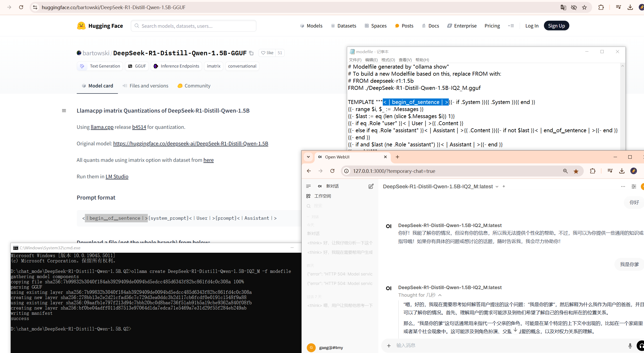Focus the Hugging Face search field
This screenshot has height=353, width=644.
pyautogui.click(x=193, y=26)
